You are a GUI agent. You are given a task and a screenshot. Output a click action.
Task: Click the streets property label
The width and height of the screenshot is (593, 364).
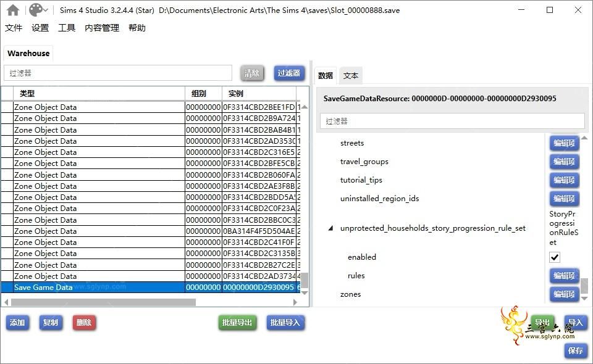pos(352,143)
